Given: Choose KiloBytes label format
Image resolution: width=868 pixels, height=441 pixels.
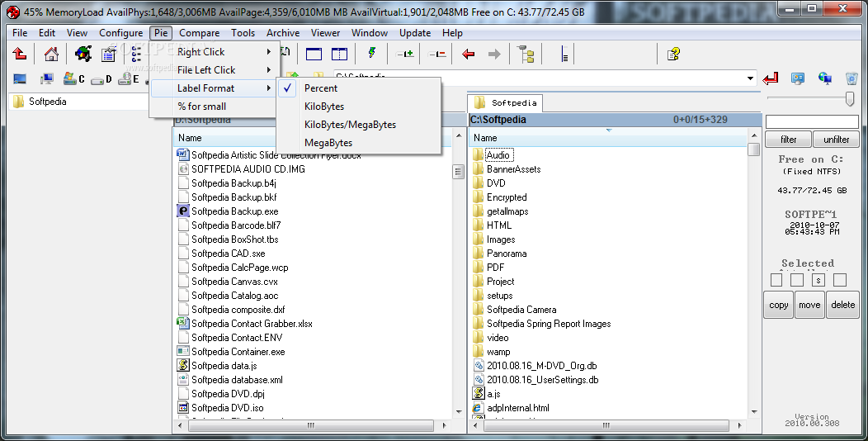Looking at the screenshot, I should pos(358,107).
